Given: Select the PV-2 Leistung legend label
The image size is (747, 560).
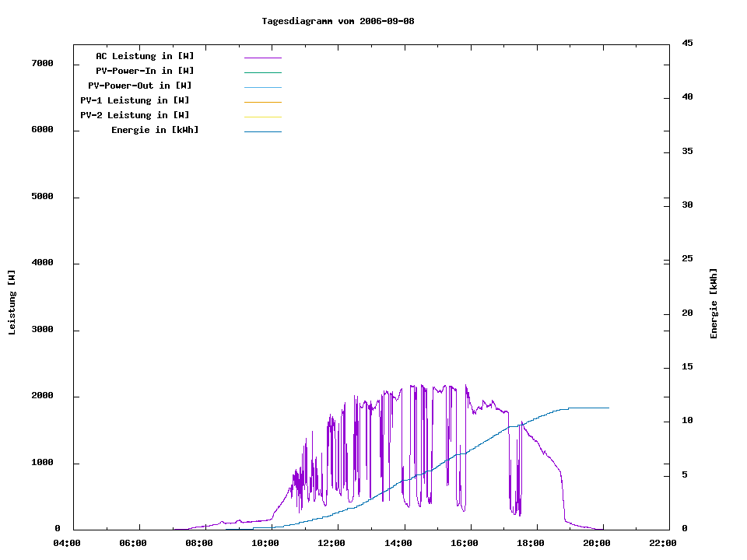Looking at the screenshot, I should click(135, 115).
